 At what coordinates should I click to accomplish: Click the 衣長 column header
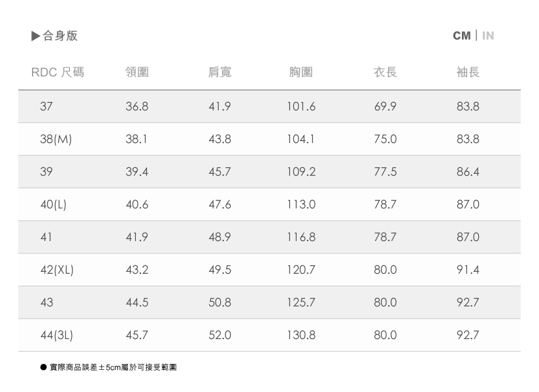385,72
